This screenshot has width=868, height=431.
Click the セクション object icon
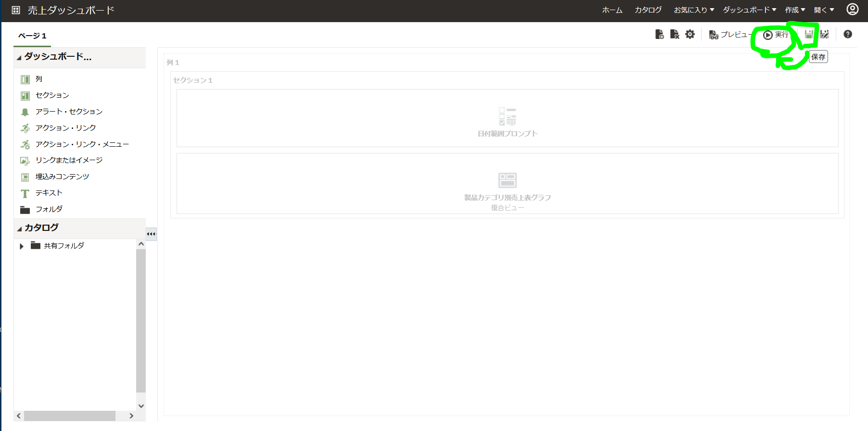pyautogui.click(x=25, y=96)
